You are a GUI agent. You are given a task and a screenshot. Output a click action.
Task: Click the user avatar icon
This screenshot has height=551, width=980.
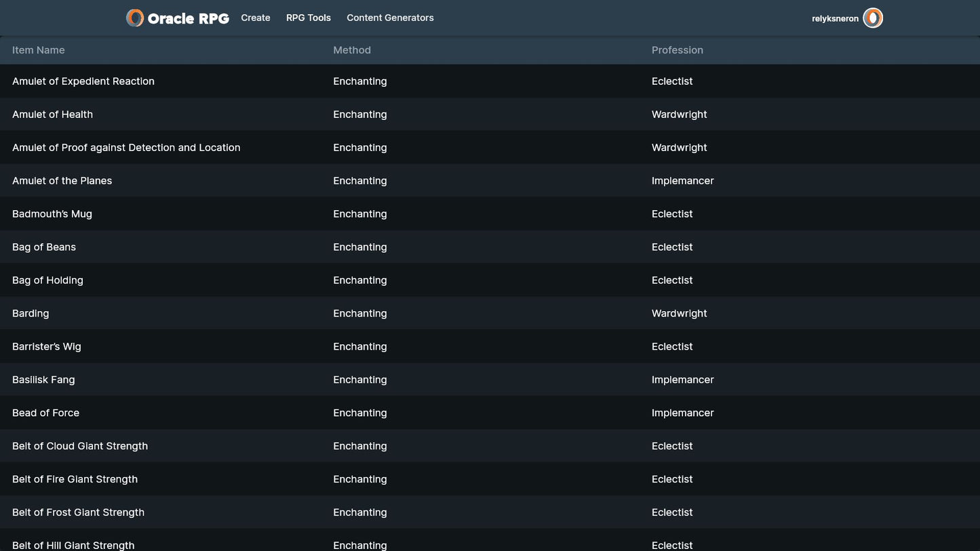pos(873,18)
